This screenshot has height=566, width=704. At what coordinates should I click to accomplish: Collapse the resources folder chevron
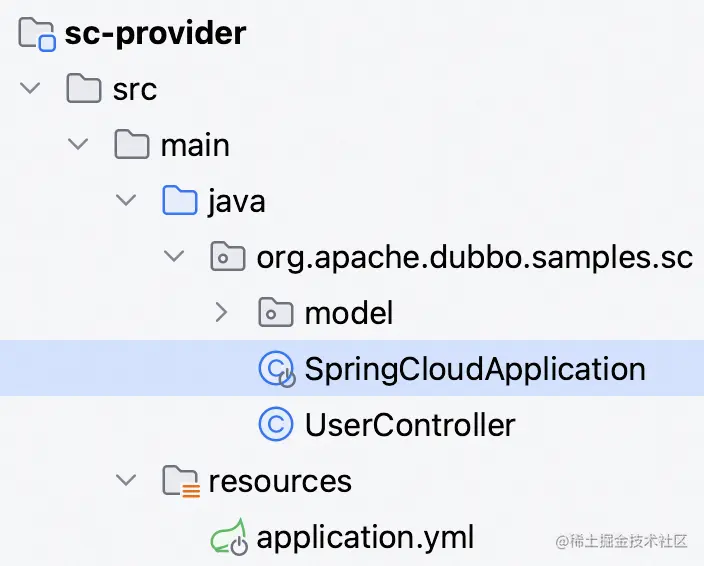tap(126, 480)
